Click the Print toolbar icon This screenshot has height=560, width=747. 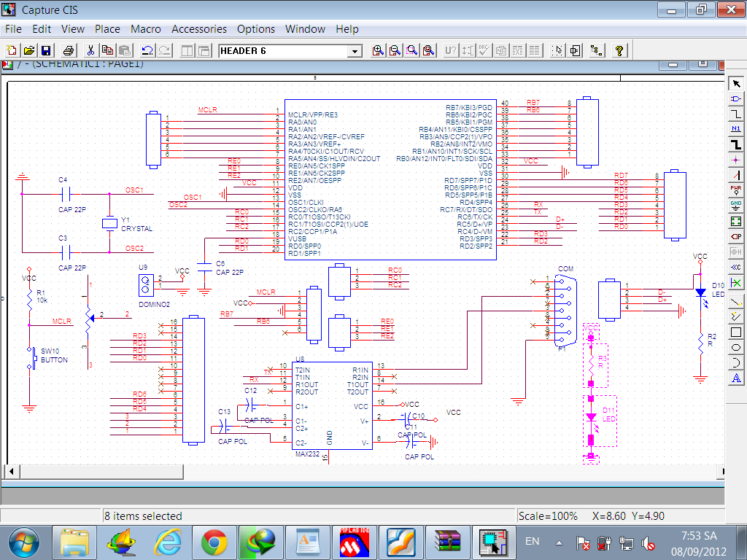[x=68, y=51]
